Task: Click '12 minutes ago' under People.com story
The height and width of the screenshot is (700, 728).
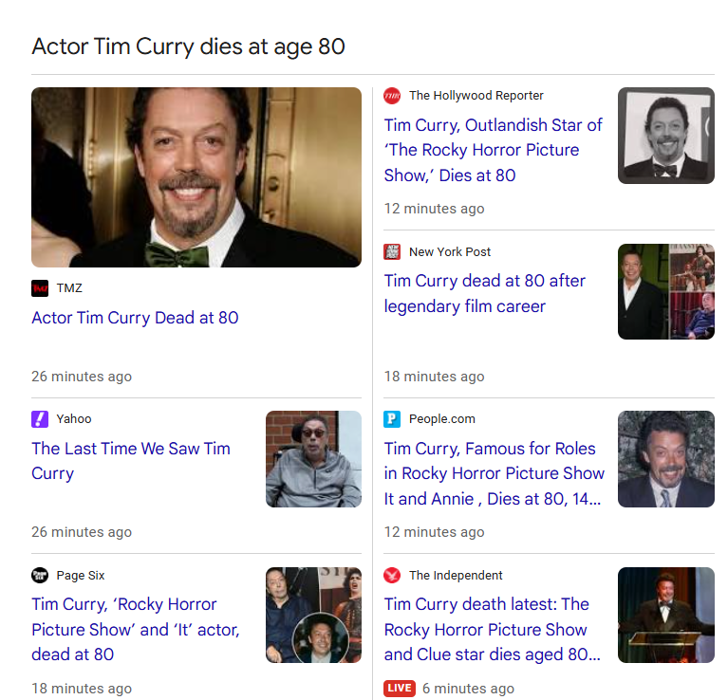Action: pyautogui.click(x=434, y=532)
